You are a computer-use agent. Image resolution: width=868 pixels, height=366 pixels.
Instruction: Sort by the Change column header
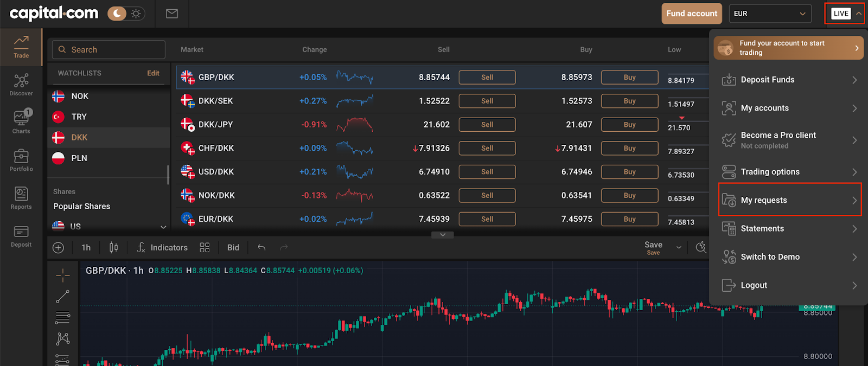tap(315, 49)
